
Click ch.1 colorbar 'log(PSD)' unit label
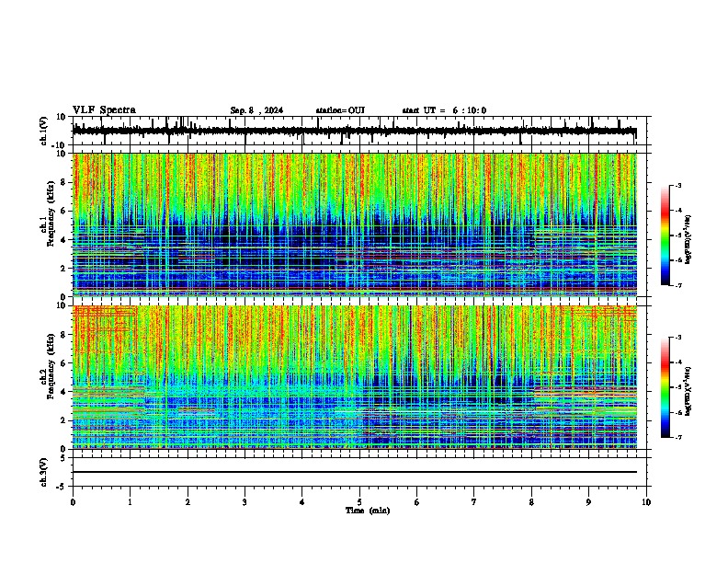click(x=688, y=239)
